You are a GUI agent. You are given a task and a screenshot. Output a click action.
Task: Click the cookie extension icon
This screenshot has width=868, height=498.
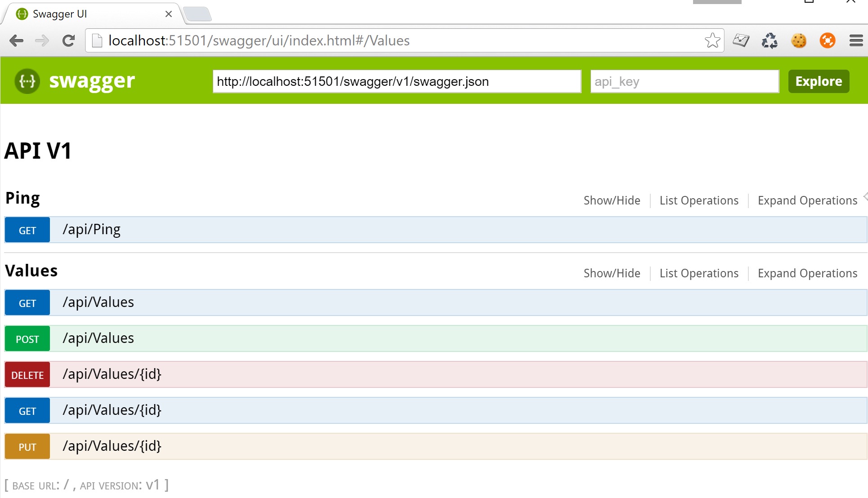pyautogui.click(x=799, y=41)
